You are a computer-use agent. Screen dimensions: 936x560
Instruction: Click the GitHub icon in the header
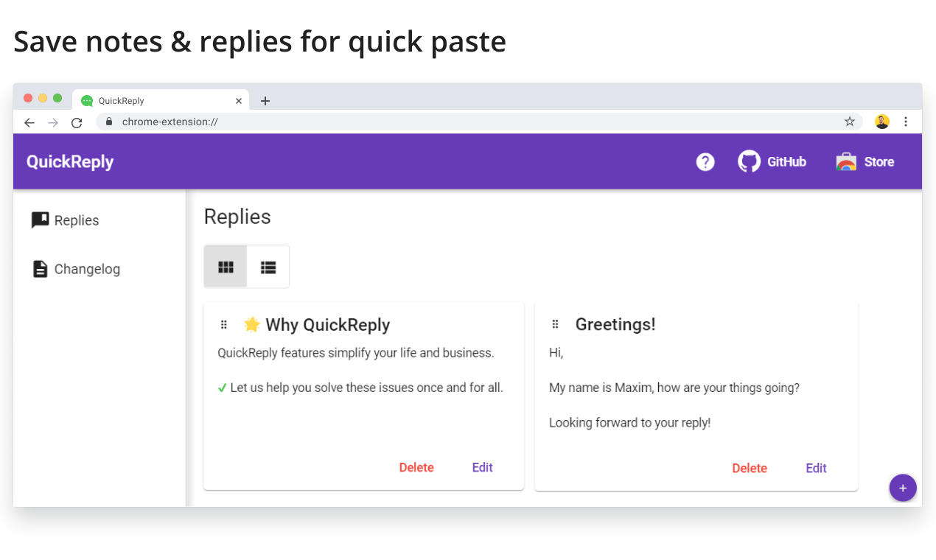[749, 161]
